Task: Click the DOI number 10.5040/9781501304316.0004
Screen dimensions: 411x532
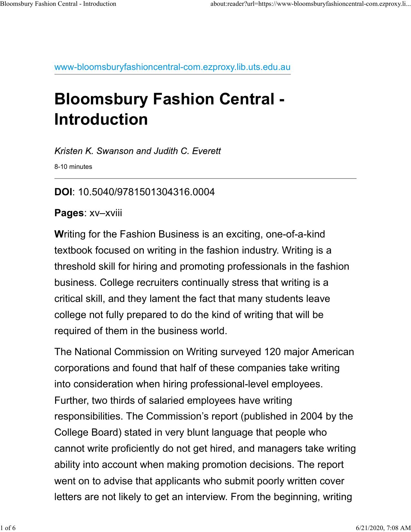Action: 146,192
